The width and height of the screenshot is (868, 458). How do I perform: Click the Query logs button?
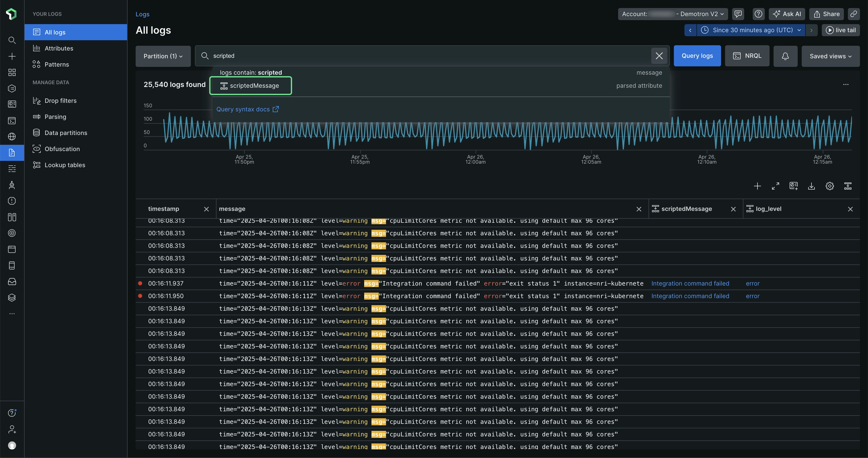point(697,56)
